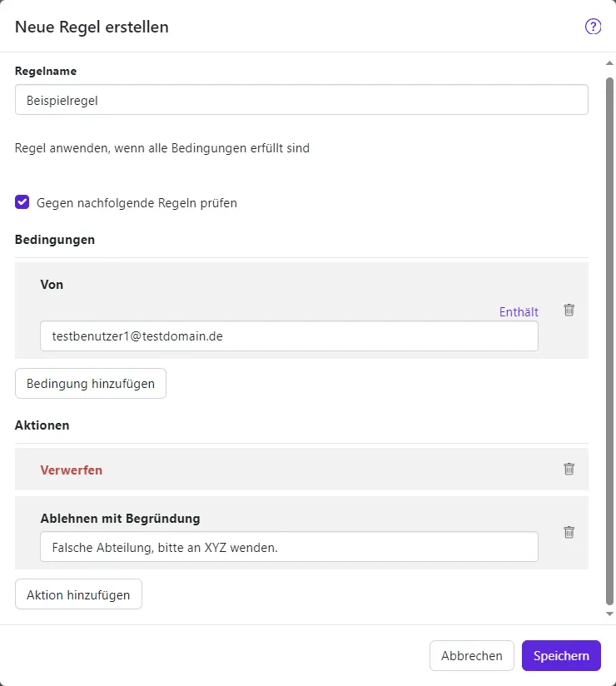Viewport: 616px width, 686px height.
Task: Click the 'Ablehnen mit Begründung' heading
Action: (120, 518)
